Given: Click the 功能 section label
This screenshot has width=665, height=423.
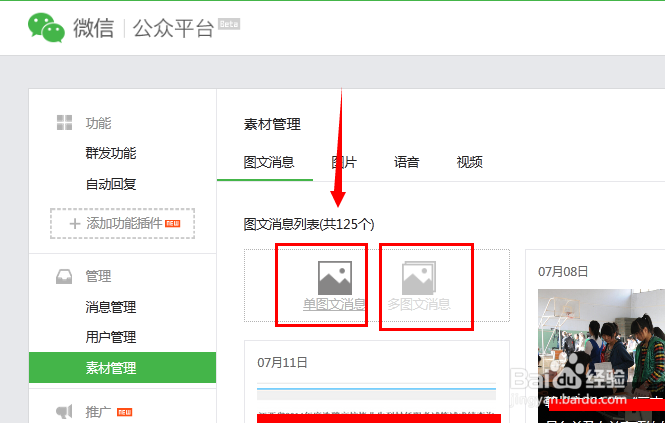Looking at the screenshot, I should pyautogui.click(x=98, y=123).
